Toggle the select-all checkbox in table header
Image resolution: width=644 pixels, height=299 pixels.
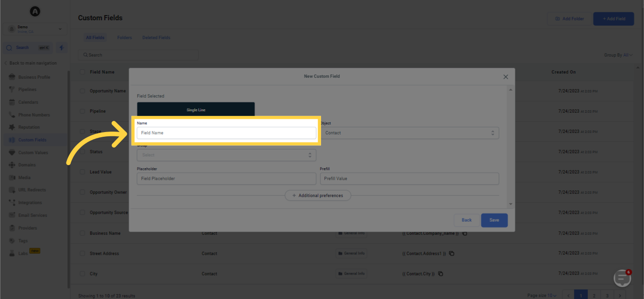pyautogui.click(x=83, y=72)
